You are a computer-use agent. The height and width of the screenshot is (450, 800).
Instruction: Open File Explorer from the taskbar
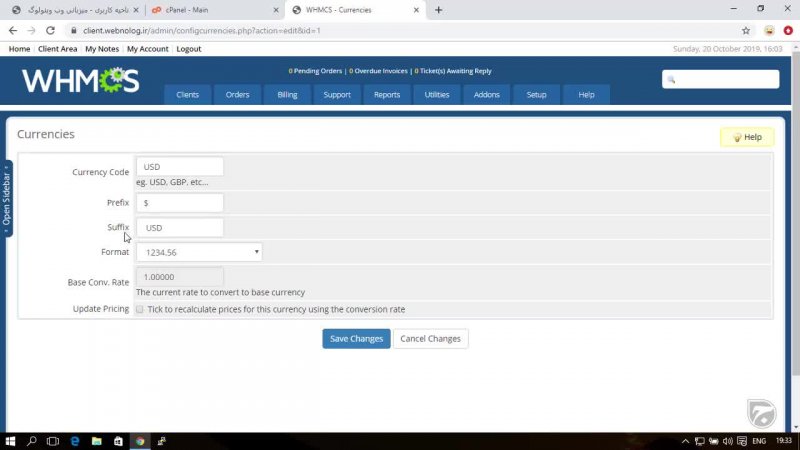click(x=96, y=441)
